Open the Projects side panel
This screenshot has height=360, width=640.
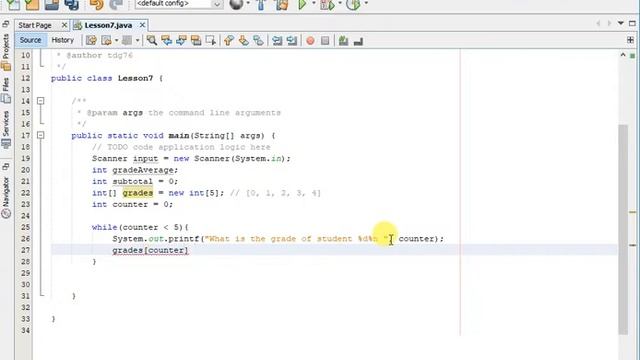click(6, 51)
